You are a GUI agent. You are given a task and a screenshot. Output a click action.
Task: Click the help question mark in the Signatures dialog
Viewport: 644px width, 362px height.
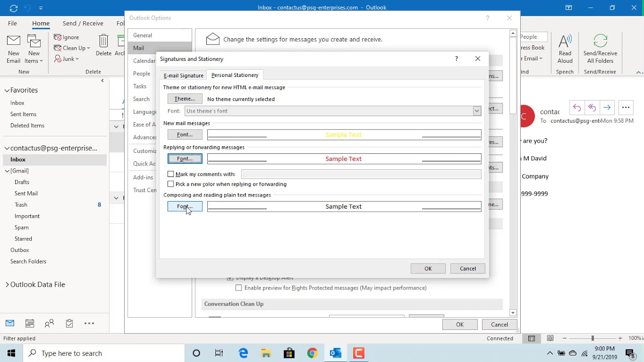(456, 59)
